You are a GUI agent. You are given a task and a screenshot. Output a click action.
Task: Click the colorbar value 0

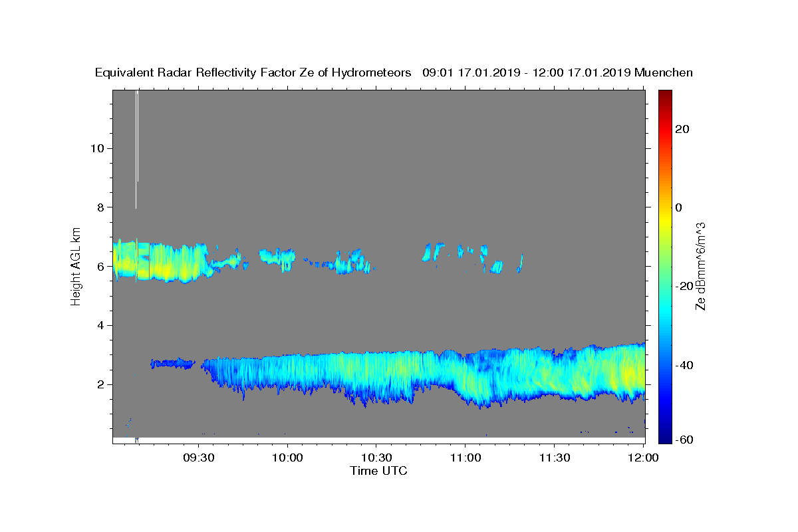click(x=678, y=207)
